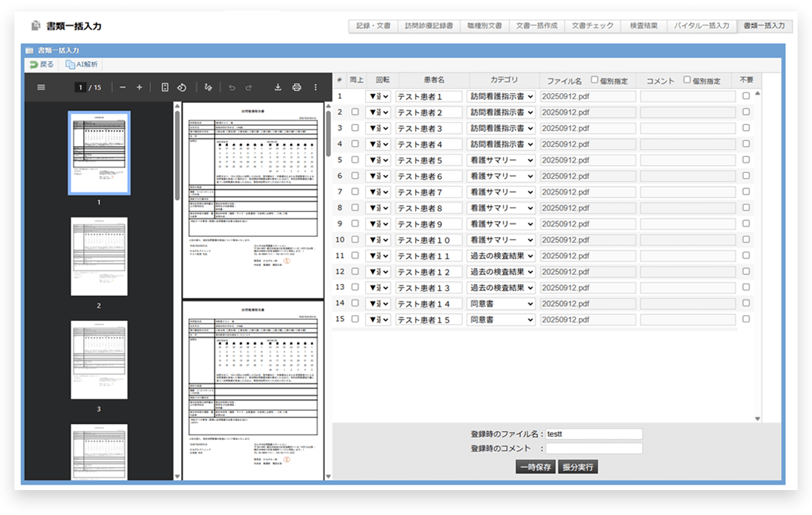The image size is (812, 515).
Task: Print the PDF document
Action: 297,88
